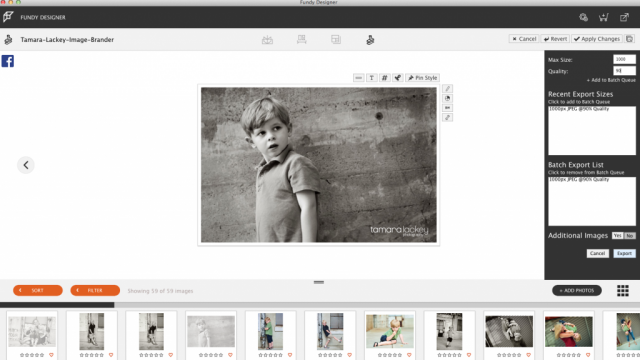Image resolution: width=640 pixels, height=360 pixels.
Task: Set Additional Images to No
Action: pyautogui.click(x=630, y=236)
